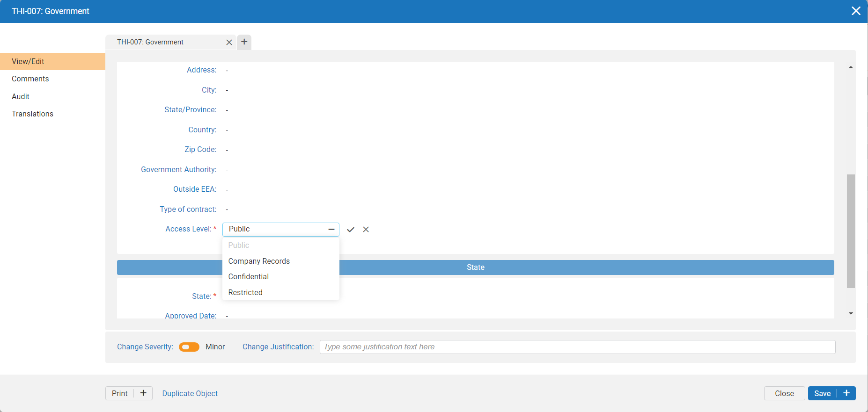
Task: Click the scroll down arrow
Action: [851, 313]
